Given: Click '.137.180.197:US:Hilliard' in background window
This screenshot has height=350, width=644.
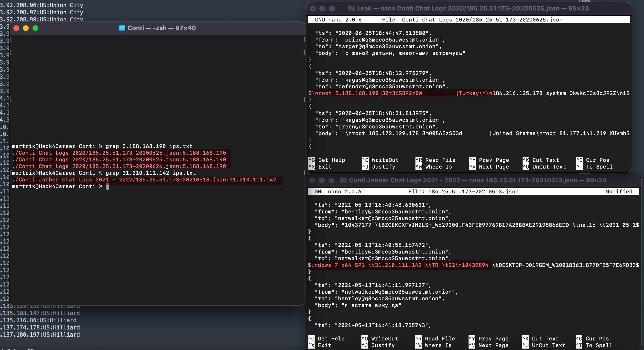Looking at the screenshot, I should coord(40,334).
